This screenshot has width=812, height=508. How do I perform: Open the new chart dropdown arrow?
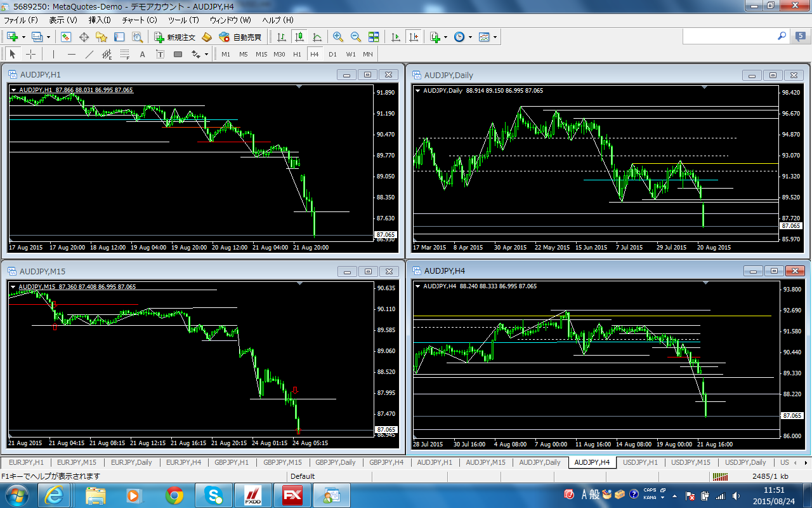23,37
